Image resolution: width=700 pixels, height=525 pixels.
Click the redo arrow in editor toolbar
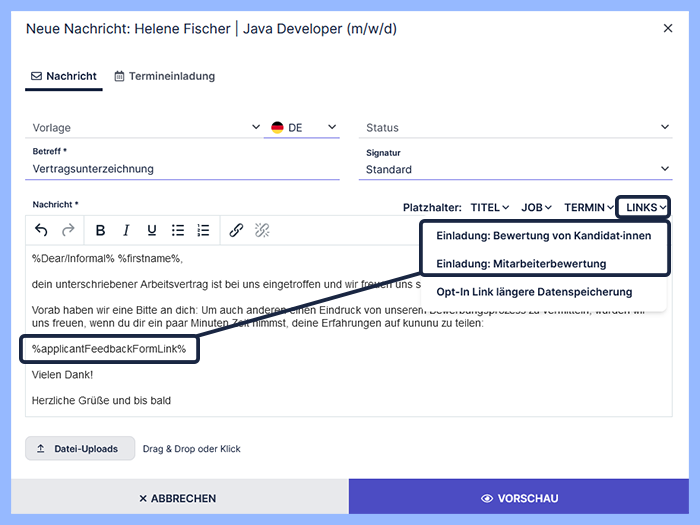coord(68,230)
